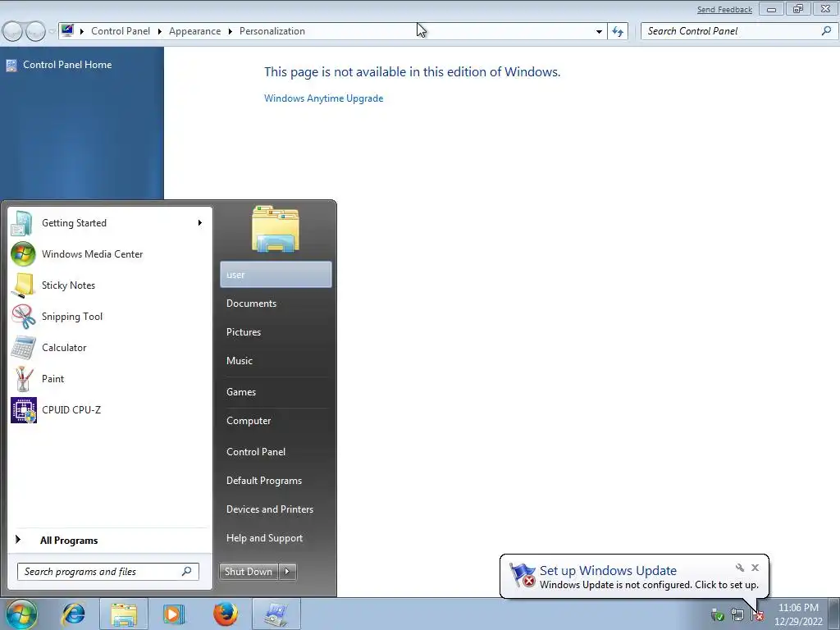Open Internet Explorer from taskbar
The width and height of the screenshot is (840, 630).
73,614
